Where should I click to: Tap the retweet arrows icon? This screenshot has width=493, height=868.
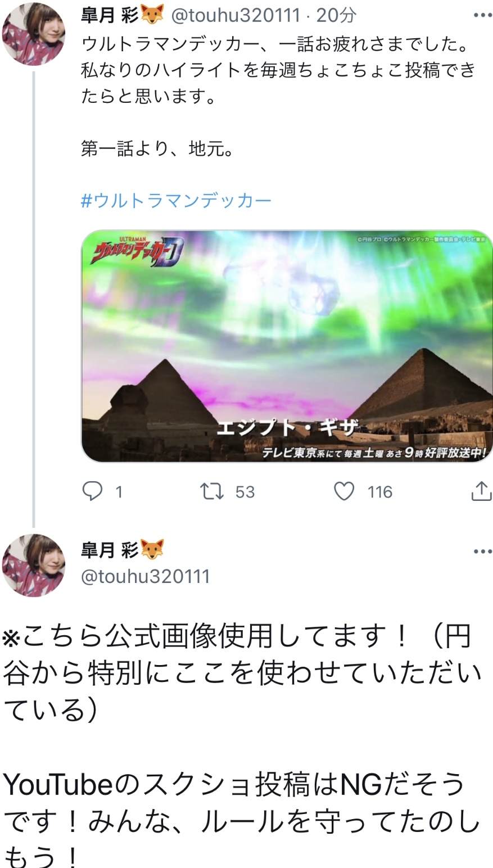point(212,492)
